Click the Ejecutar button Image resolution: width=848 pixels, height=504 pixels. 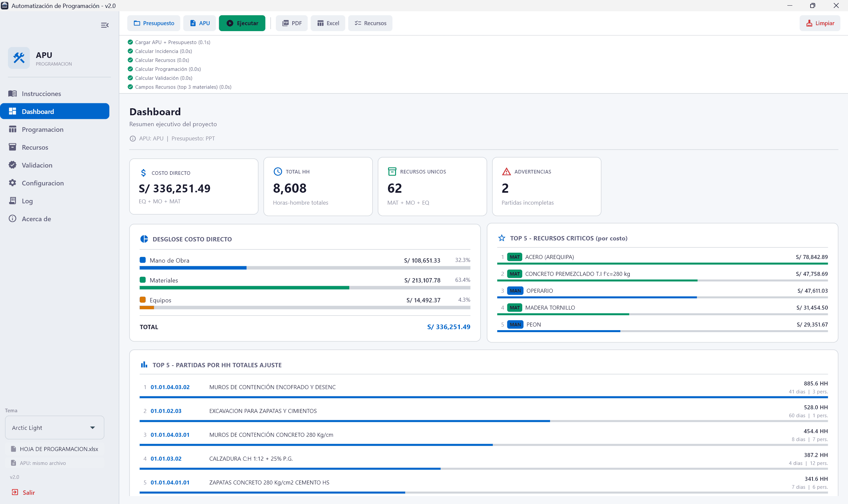click(x=242, y=23)
